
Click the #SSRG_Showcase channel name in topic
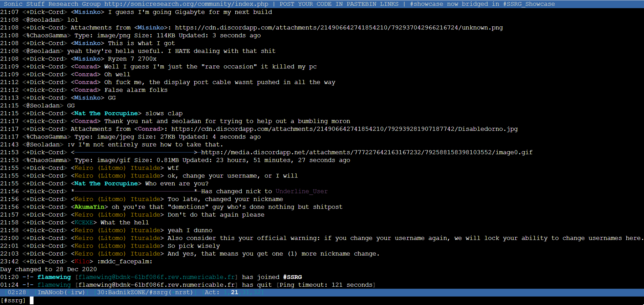pyautogui.click(x=529, y=4)
